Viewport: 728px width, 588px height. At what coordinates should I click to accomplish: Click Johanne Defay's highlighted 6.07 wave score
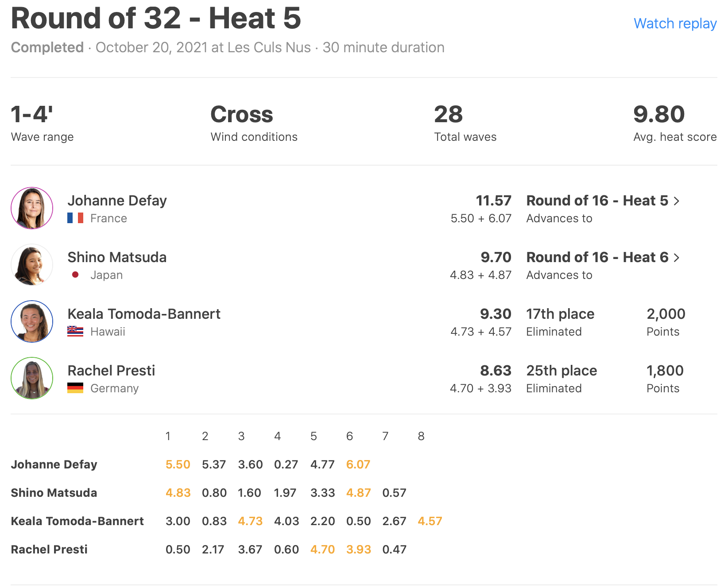tap(358, 464)
